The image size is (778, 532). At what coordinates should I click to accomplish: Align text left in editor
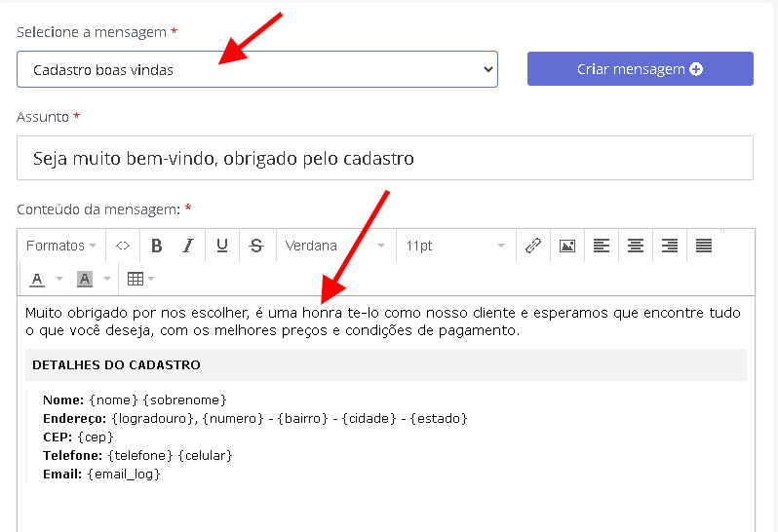(x=602, y=246)
